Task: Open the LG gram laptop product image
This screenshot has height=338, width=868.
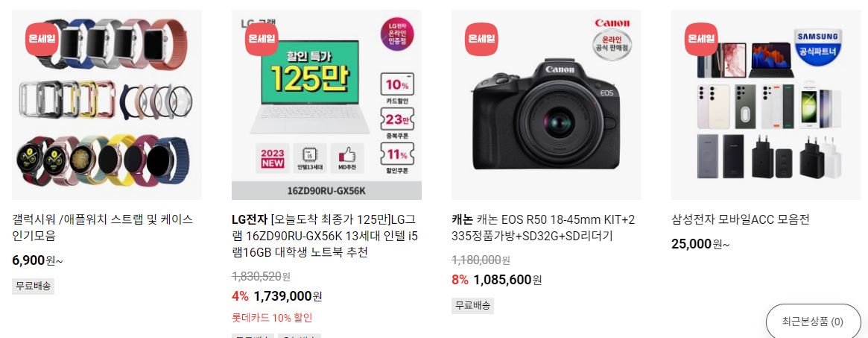Action: pyautogui.click(x=326, y=104)
